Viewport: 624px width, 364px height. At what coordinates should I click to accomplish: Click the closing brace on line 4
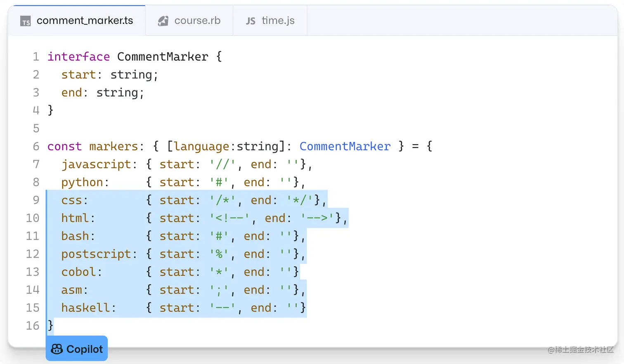[50, 110]
